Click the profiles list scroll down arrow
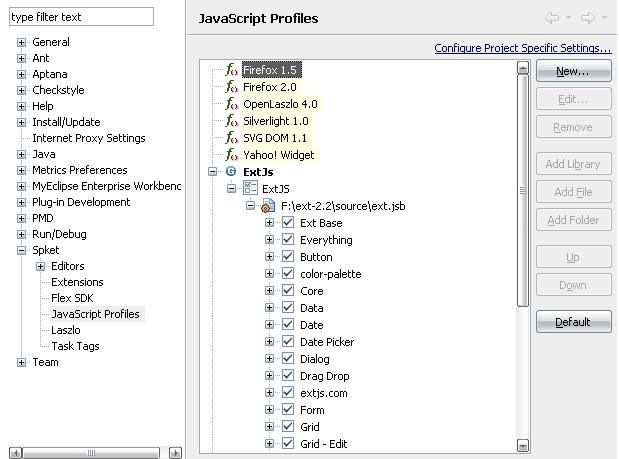The width and height of the screenshot is (619, 459). [523, 446]
